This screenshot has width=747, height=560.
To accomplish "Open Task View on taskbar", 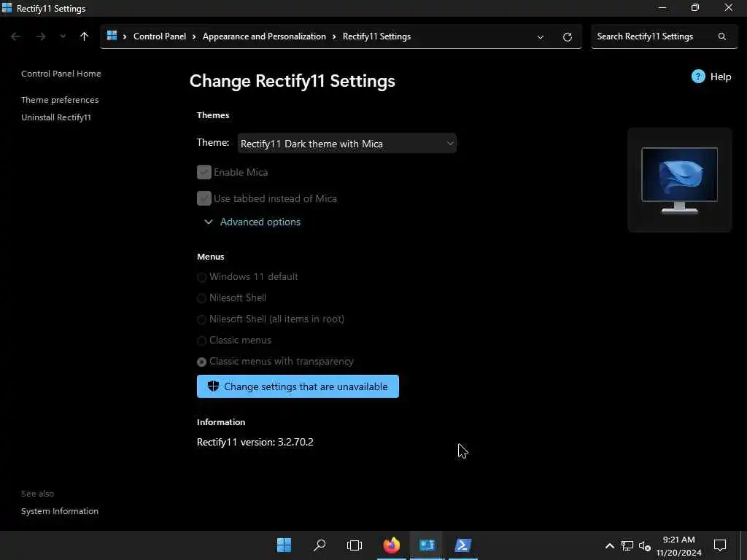I will 355,545.
